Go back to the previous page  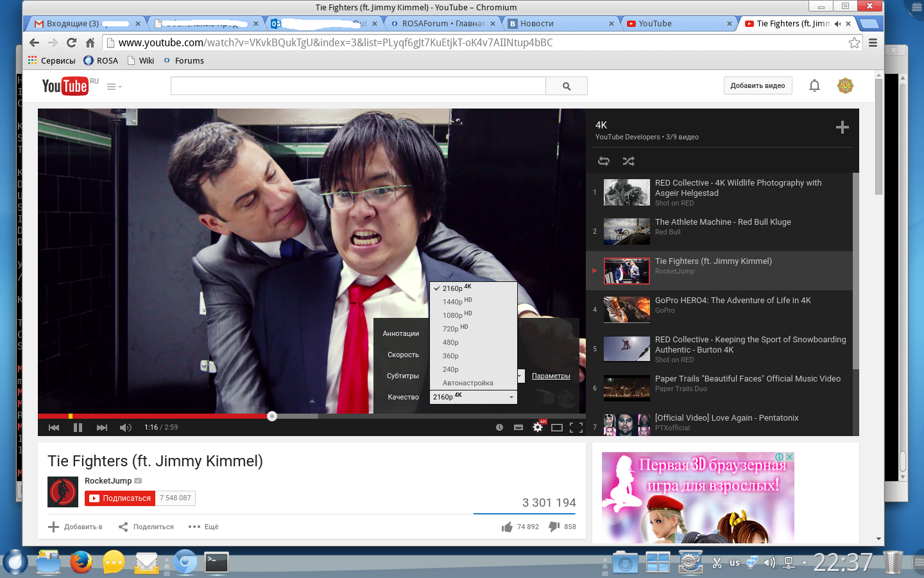point(35,43)
